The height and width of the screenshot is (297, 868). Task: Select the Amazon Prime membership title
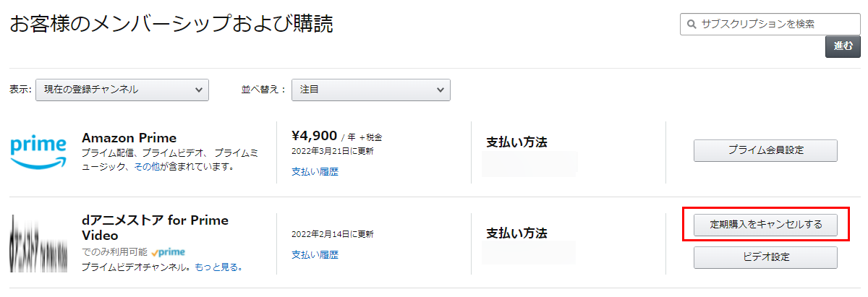click(x=129, y=137)
